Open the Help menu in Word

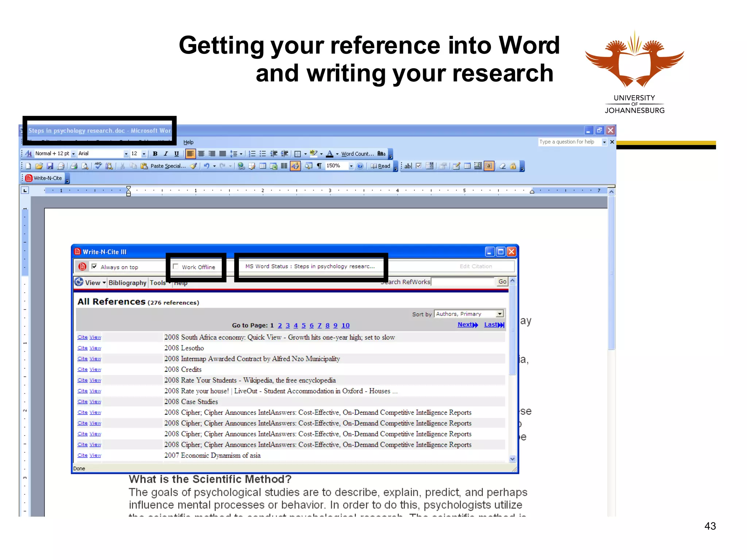coord(188,142)
